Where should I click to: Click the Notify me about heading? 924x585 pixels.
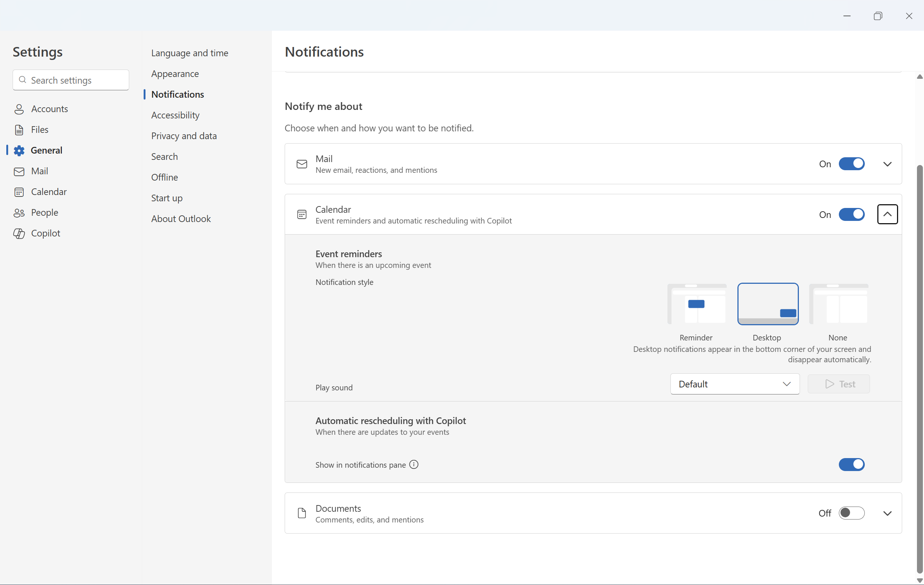[323, 106]
